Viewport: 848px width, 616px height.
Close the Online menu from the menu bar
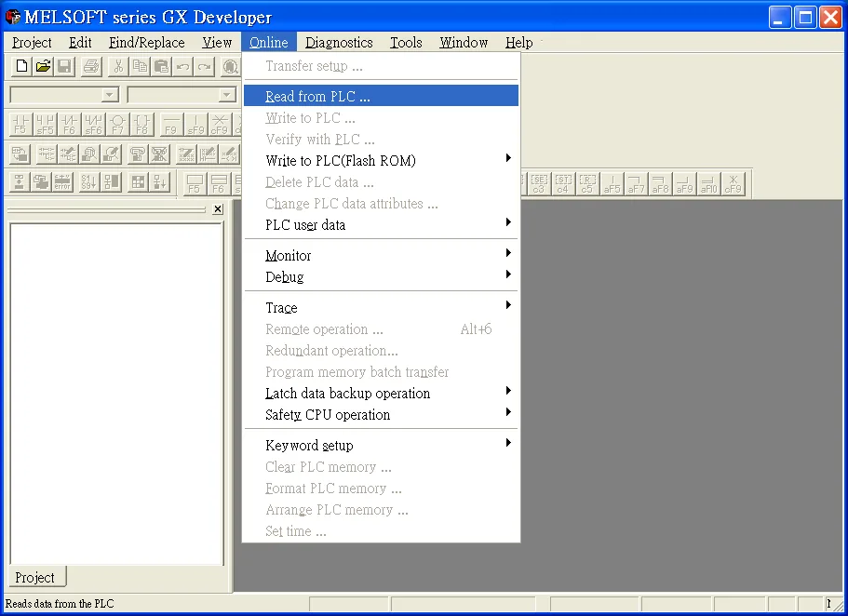click(268, 42)
